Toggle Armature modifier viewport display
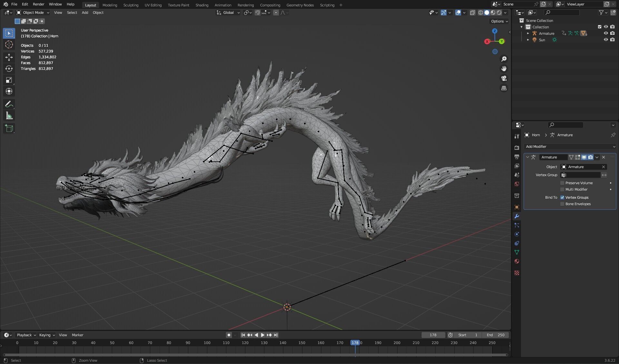The image size is (619, 364). click(584, 157)
